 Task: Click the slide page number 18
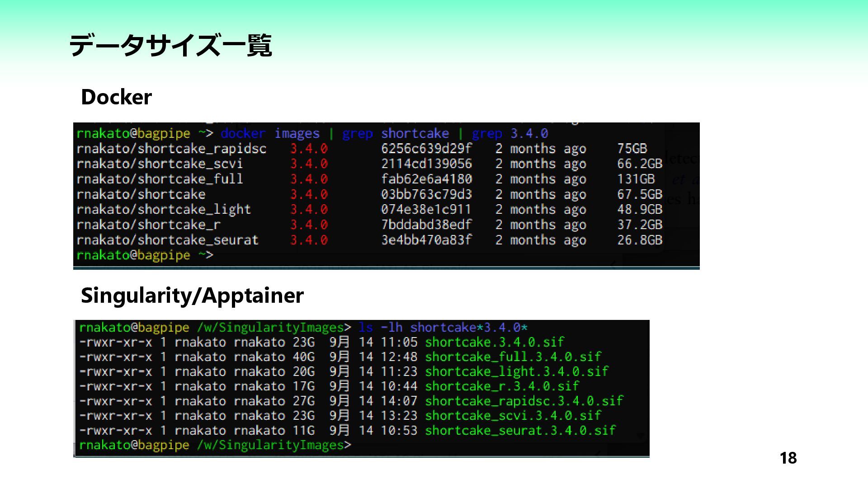[x=788, y=458]
